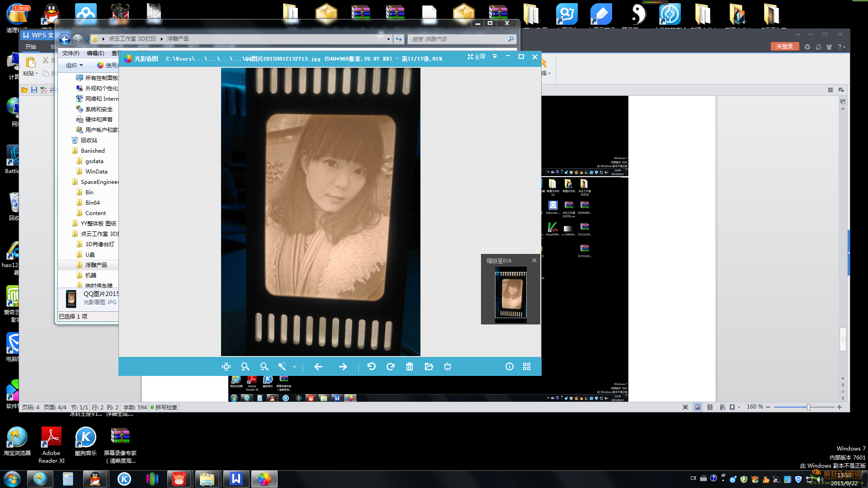Image resolution: width=868 pixels, height=488 pixels.
Task: Select the WinData folder in tree
Action: (96, 172)
